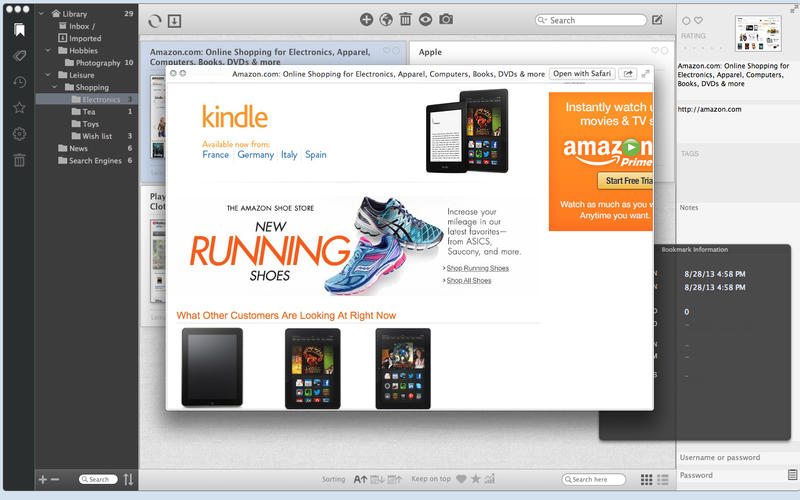Select the Tea folder
Screen dimensions: 800x500
pos(86,112)
